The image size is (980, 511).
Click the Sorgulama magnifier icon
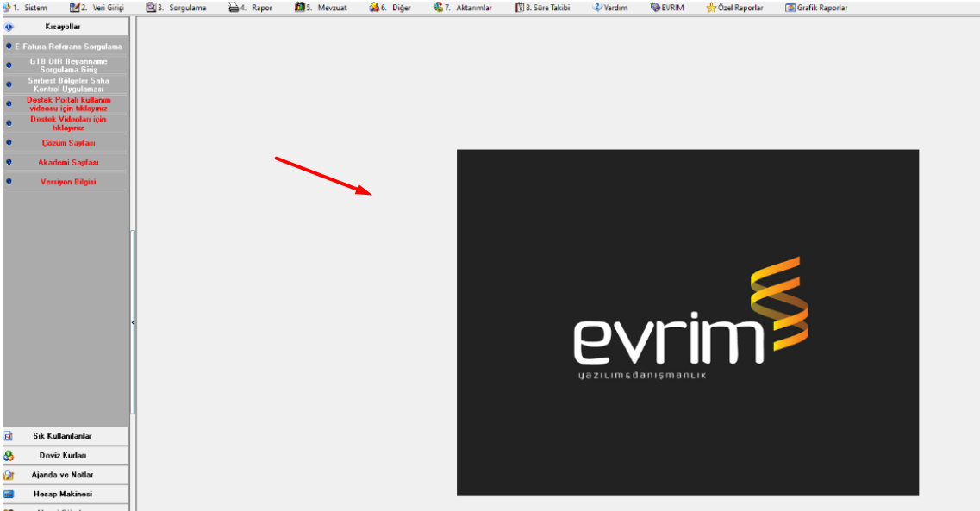pyautogui.click(x=150, y=8)
